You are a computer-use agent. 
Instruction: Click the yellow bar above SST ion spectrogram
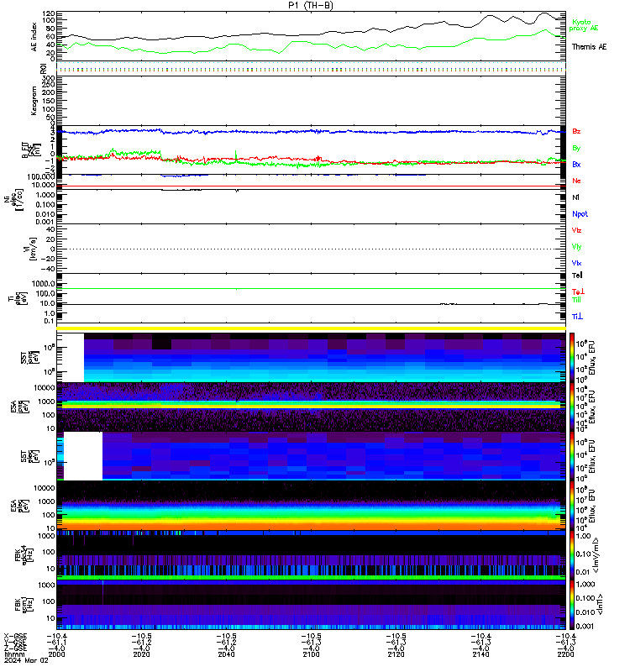pyautogui.click(x=311, y=328)
